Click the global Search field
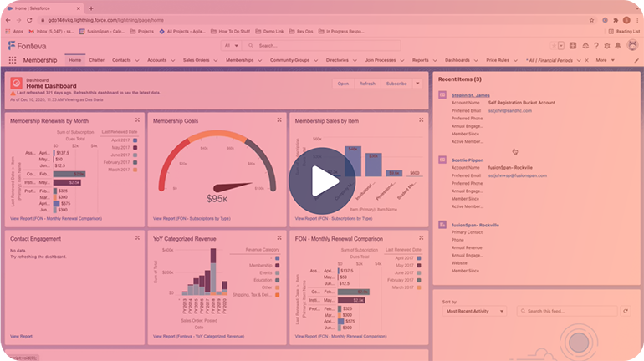Screen dimensions: 644x361 [x=321, y=45]
